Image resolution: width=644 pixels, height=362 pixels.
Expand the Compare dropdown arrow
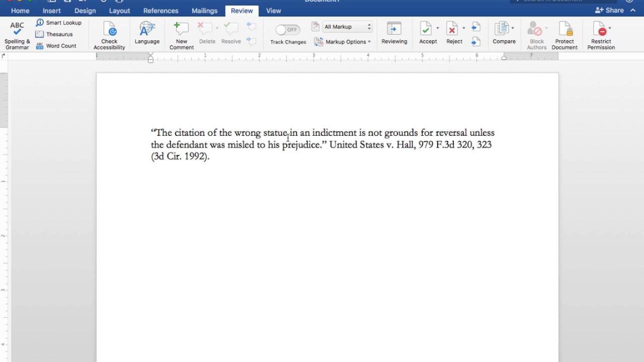pyautogui.click(x=513, y=28)
